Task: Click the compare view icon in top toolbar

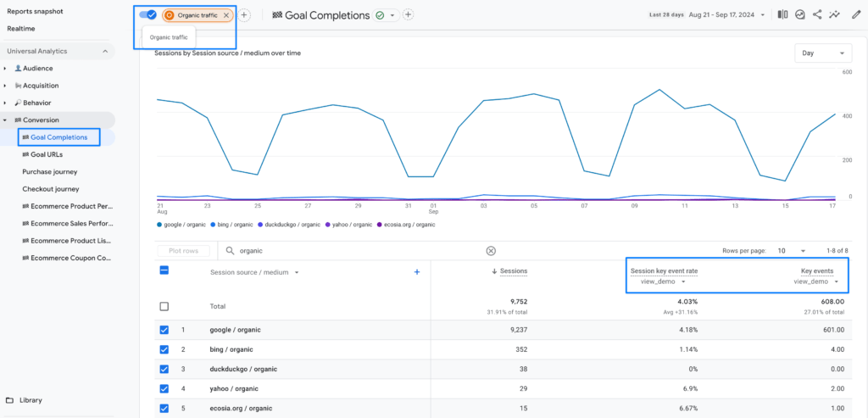Action: coord(782,14)
